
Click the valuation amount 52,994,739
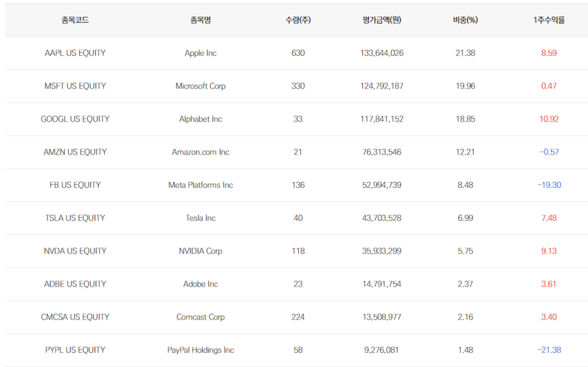(382, 185)
